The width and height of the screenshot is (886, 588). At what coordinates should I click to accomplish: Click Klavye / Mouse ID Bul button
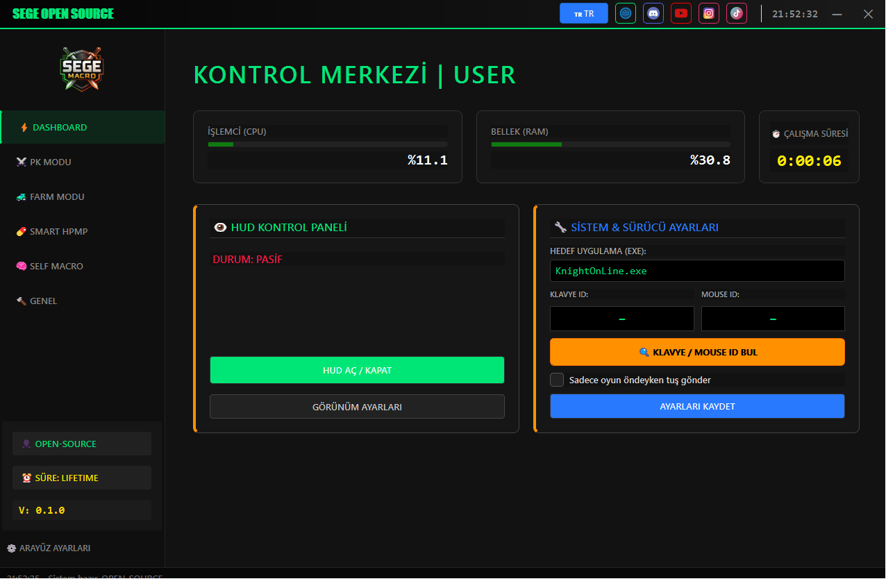point(697,352)
